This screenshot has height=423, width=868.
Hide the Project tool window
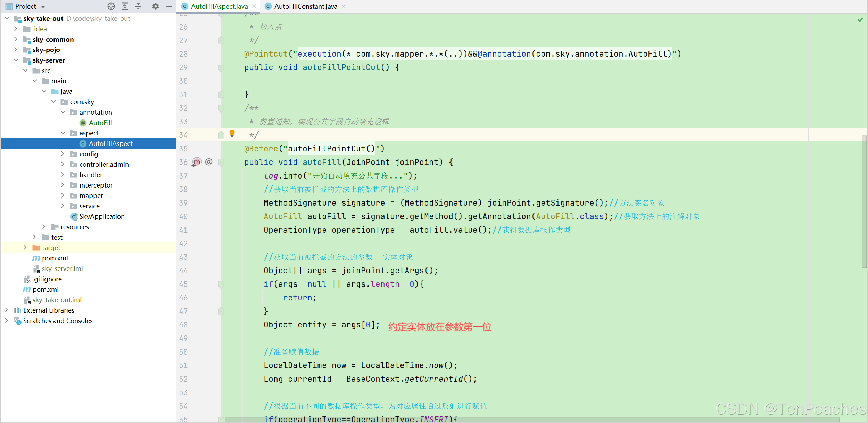click(x=169, y=6)
